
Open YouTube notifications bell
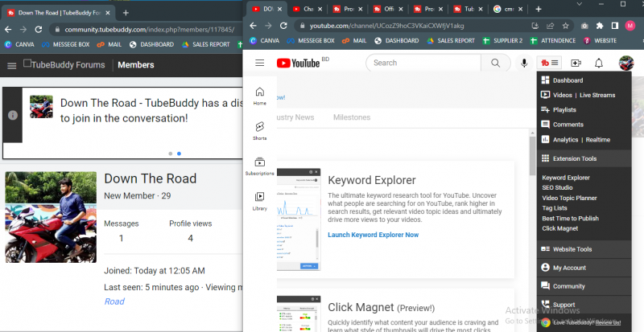tap(599, 63)
